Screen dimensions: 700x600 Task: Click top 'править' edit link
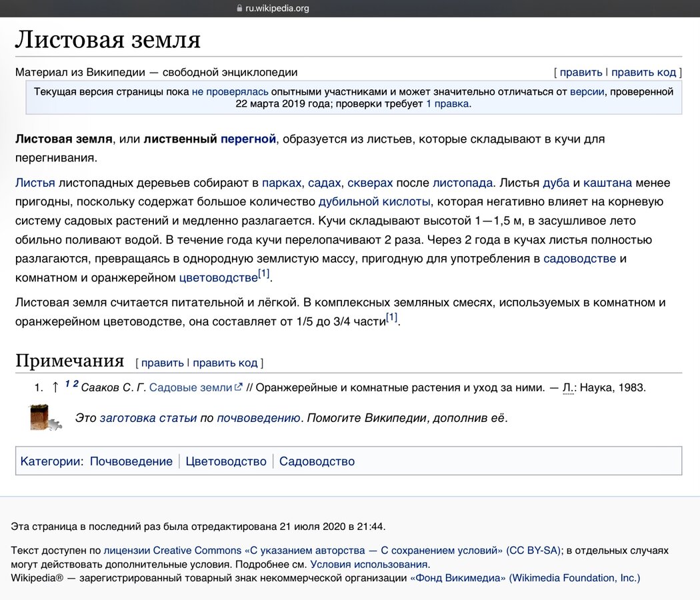pos(581,72)
